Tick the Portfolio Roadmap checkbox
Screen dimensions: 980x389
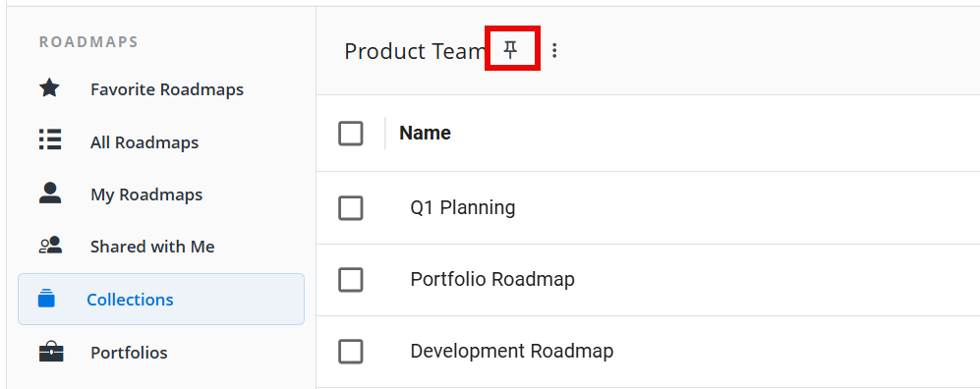[x=351, y=280]
